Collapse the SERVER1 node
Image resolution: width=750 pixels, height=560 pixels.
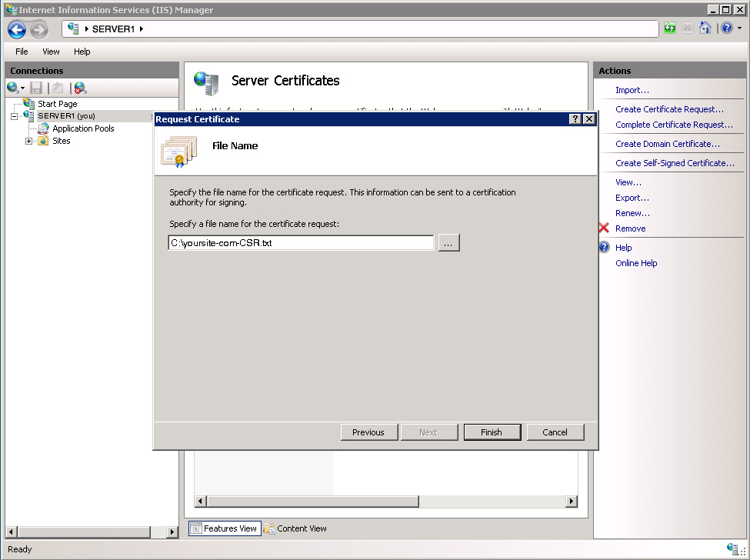point(15,116)
